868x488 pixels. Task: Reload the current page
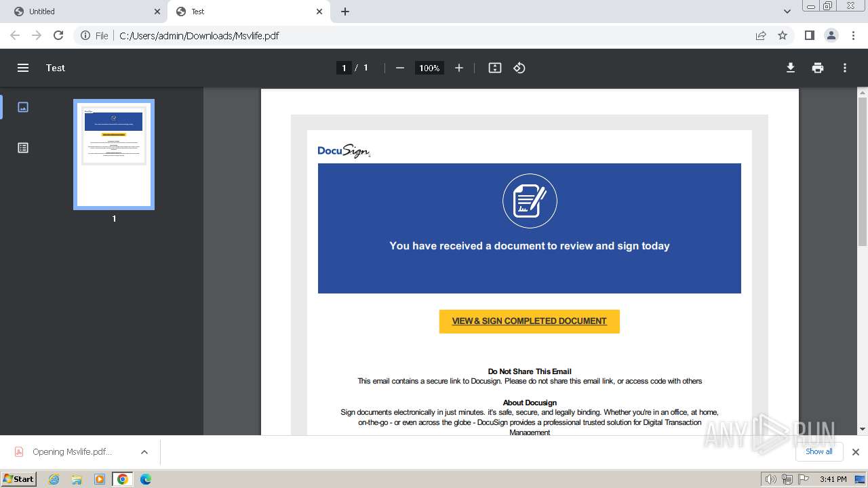[58, 35]
